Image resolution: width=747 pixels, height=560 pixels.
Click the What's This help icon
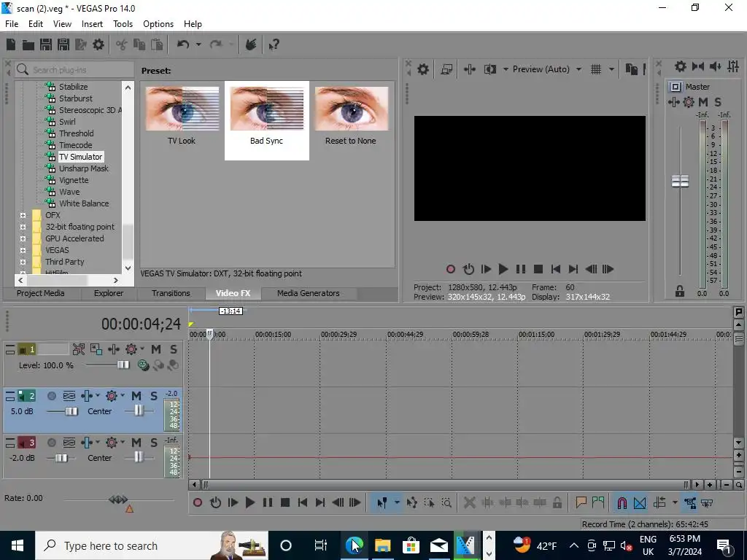tap(274, 44)
